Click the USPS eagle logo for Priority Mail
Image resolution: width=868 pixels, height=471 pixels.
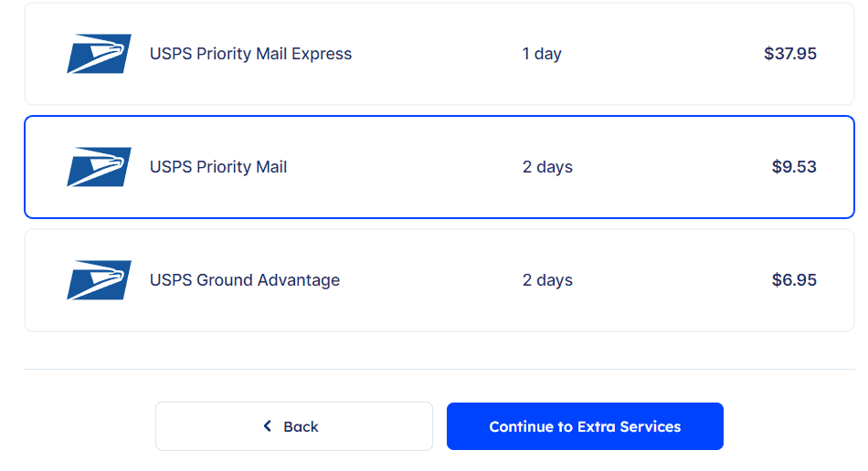[x=99, y=167]
